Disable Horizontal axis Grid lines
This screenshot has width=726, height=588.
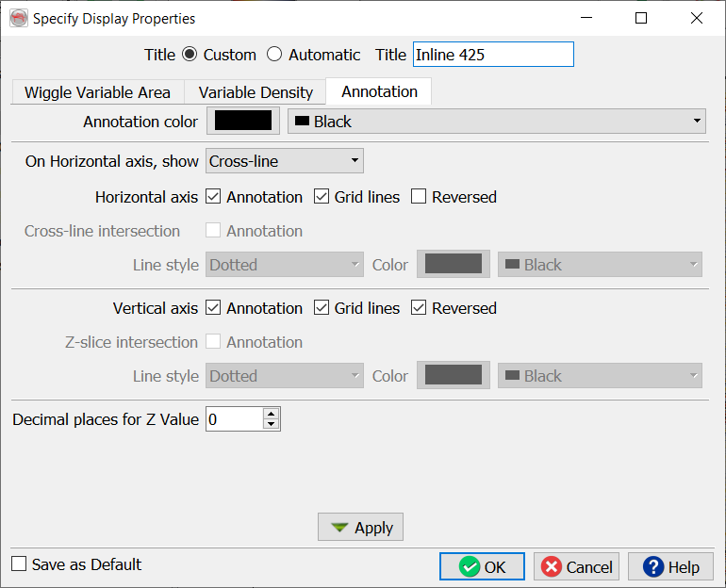click(321, 197)
